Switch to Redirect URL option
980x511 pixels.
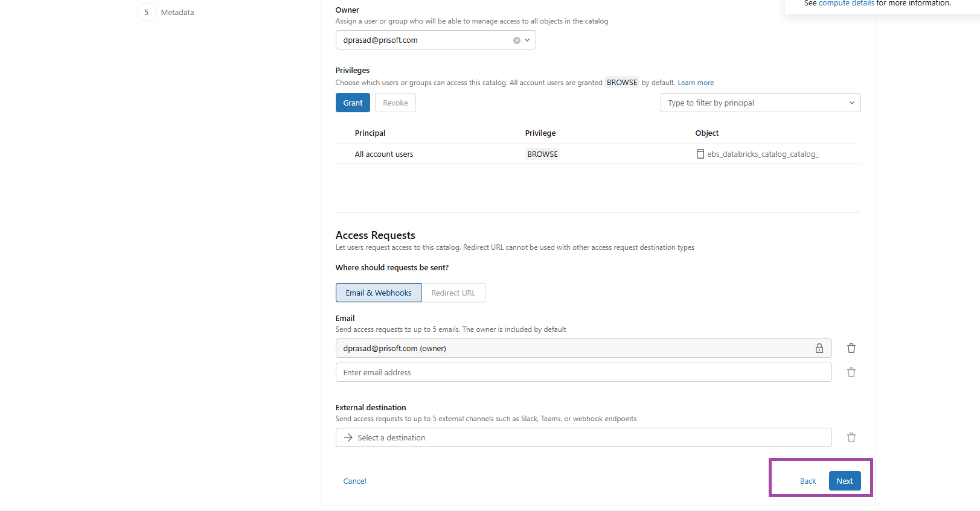point(453,293)
